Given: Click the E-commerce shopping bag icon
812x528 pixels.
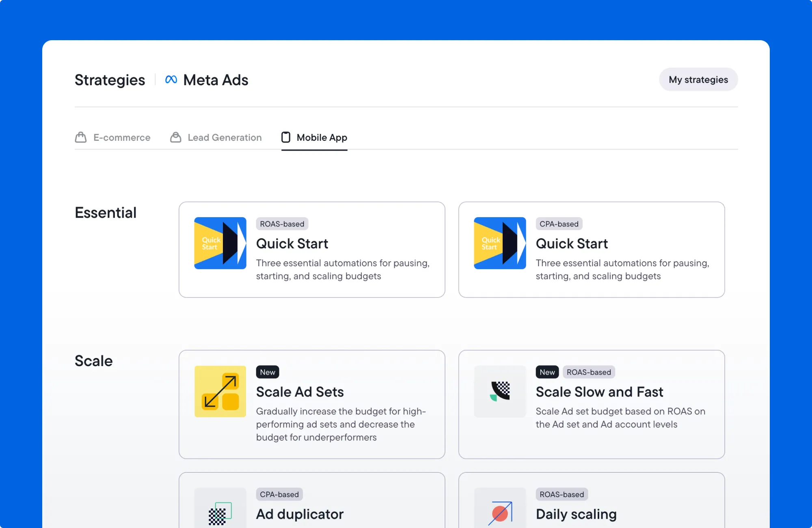Looking at the screenshot, I should coord(81,137).
